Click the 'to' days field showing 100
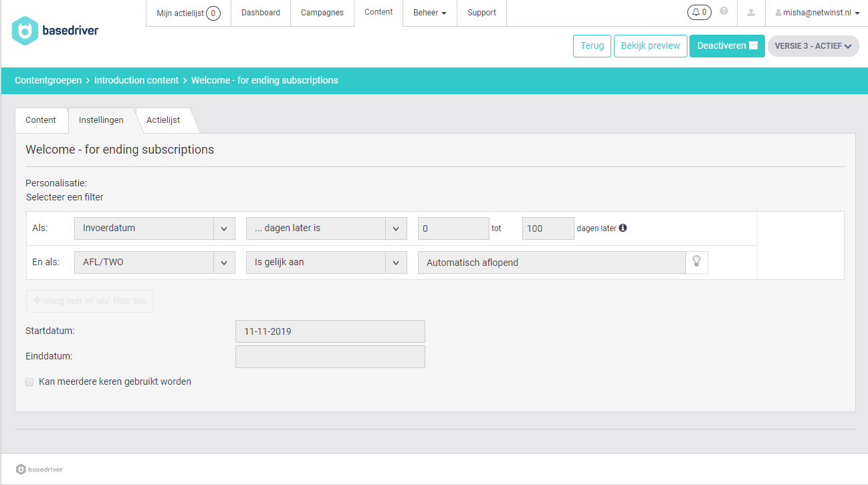 [x=548, y=228]
